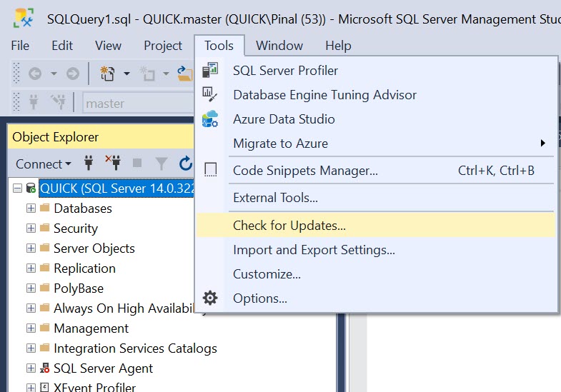Expand the Management folder

(x=31, y=328)
